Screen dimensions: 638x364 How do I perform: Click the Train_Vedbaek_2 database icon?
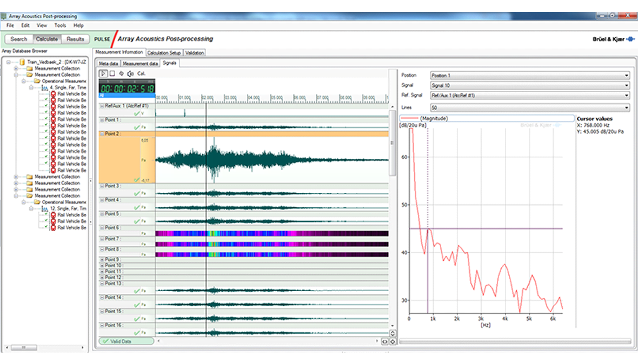(22, 62)
